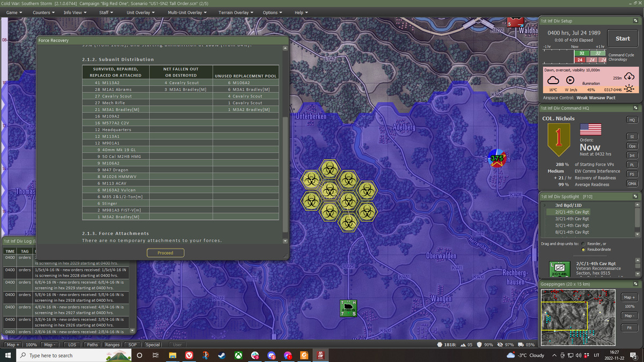This screenshot has width=644, height=362.
Task: Select the Resubordinate radio option
Action: tap(583, 249)
